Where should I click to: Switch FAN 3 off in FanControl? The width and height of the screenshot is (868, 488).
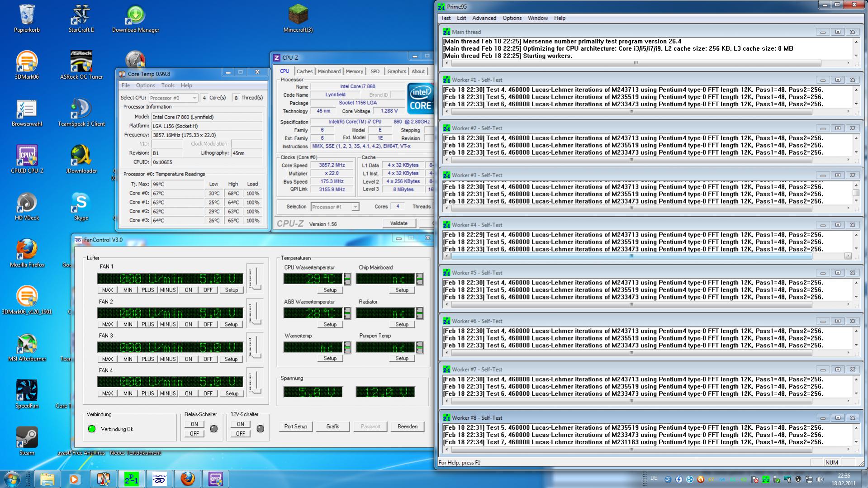208,359
